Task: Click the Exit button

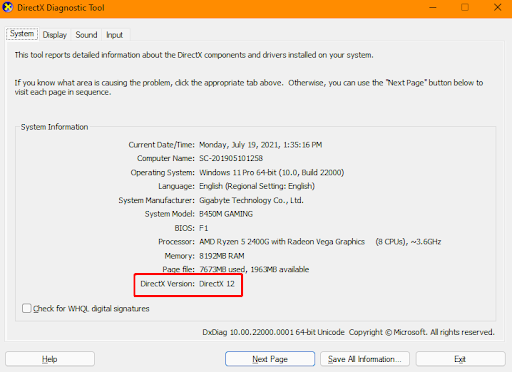Action: (460, 359)
